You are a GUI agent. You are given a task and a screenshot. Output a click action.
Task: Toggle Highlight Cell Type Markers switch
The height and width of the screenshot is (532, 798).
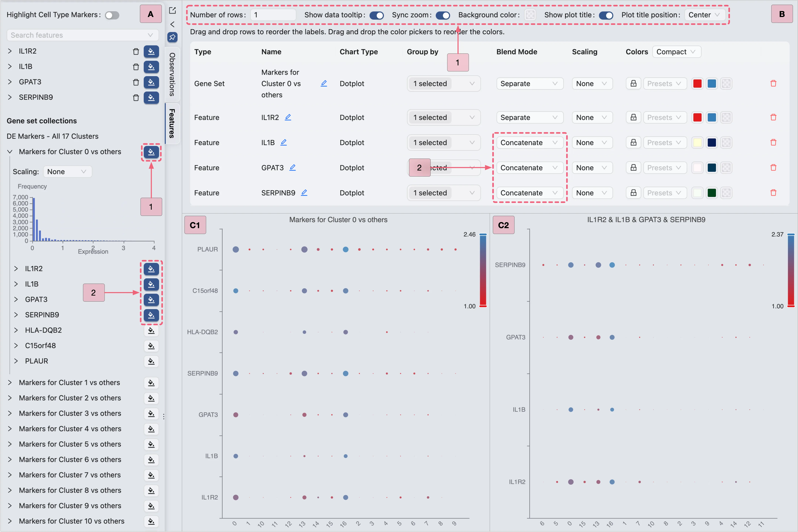[x=112, y=15]
